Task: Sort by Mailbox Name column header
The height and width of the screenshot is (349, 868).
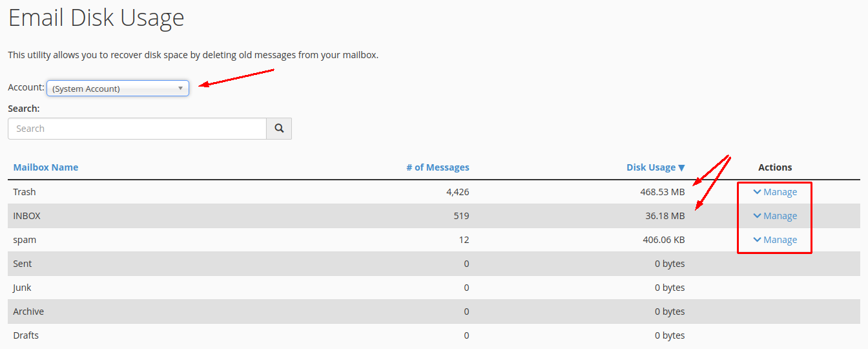Action: click(45, 167)
